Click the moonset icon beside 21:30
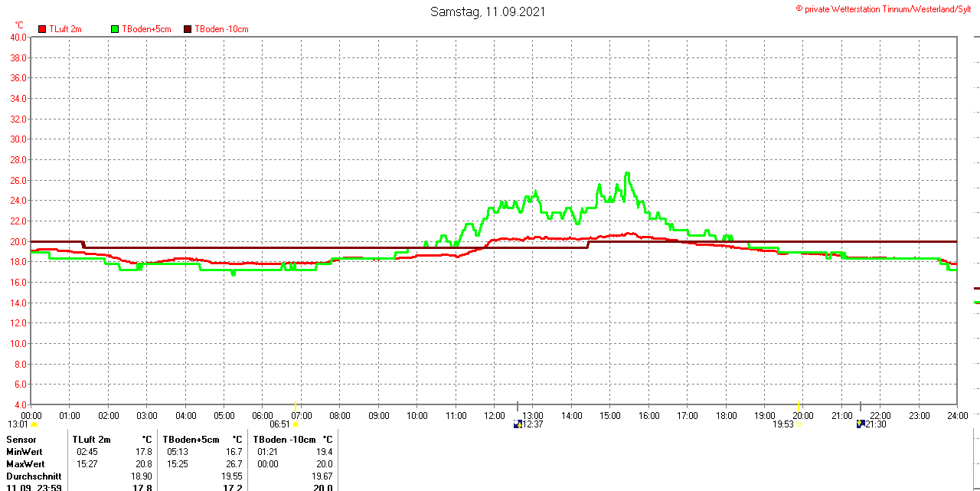Viewport: 980px width, 491px height. click(860, 424)
